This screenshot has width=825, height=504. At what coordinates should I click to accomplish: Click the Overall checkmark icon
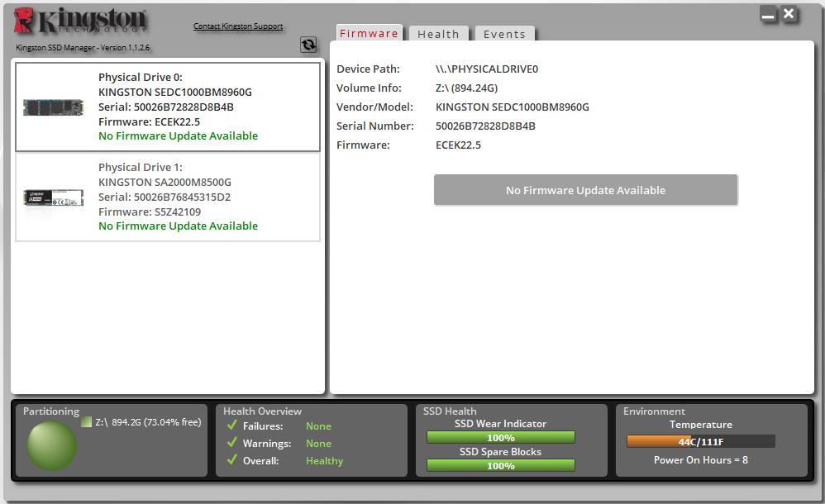point(232,460)
